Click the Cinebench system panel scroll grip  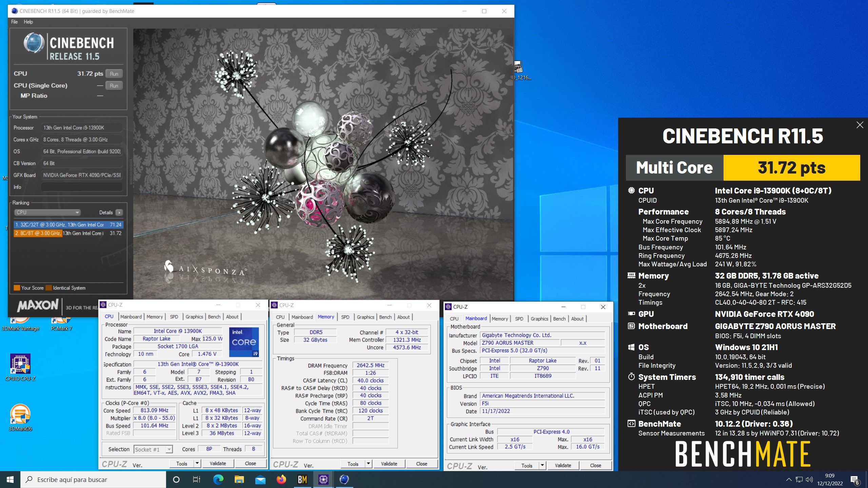[x=131, y=171]
